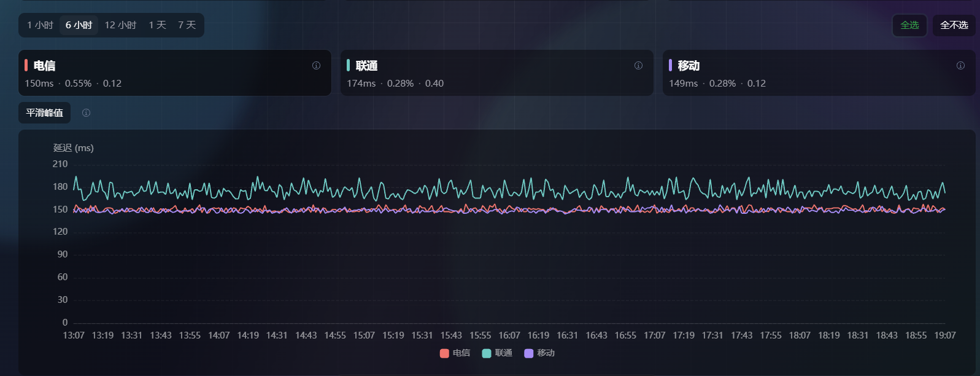Toggle the 平滑峰值 smoothing option
This screenshot has width=980, height=376.
pyautogui.click(x=45, y=113)
